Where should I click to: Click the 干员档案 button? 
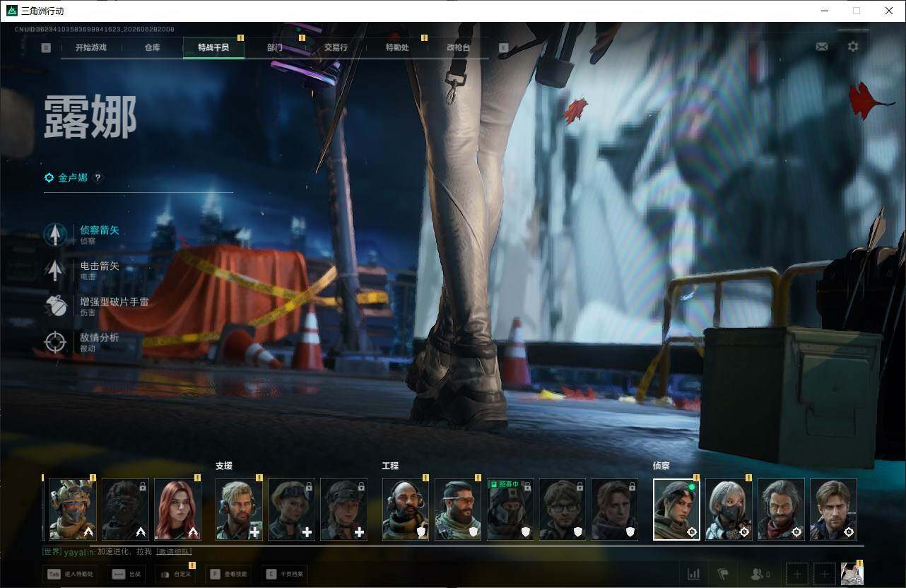coord(285,574)
